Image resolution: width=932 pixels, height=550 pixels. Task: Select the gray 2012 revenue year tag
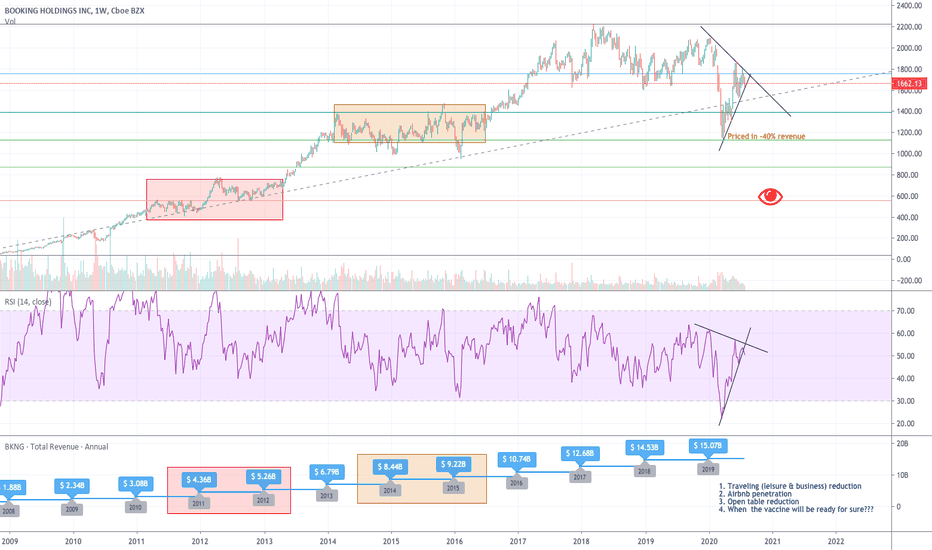tap(263, 500)
